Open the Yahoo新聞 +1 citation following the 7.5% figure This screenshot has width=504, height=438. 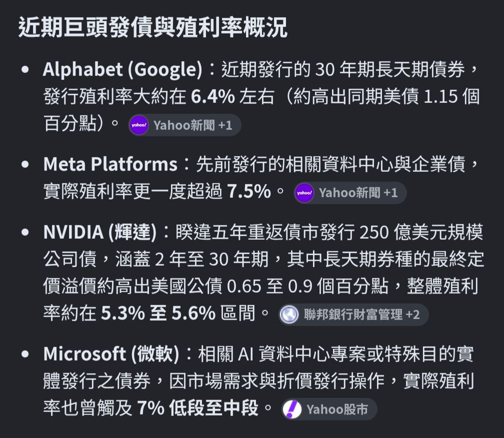tap(350, 193)
